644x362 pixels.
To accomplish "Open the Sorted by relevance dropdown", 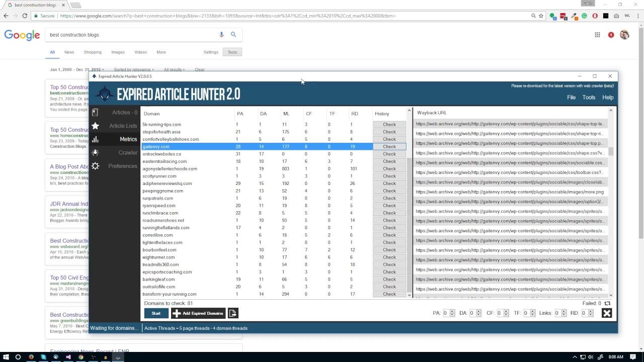I will pos(134,70).
